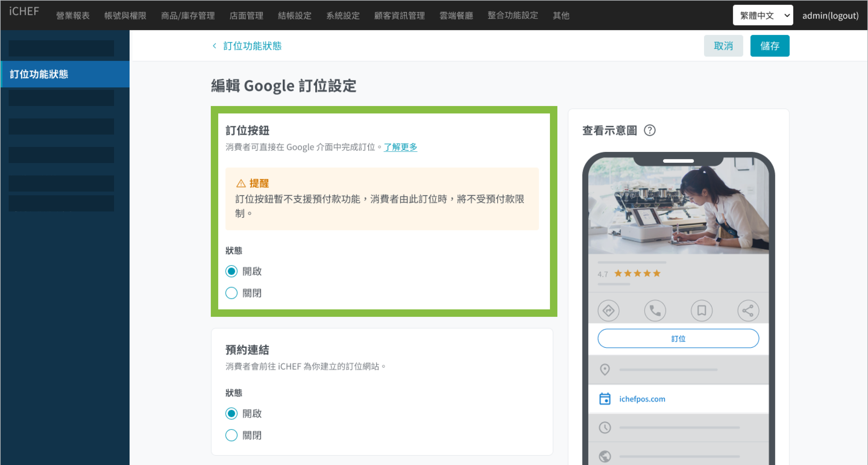Open the 雲端餐廳 menu
This screenshot has width=868, height=465.
click(x=456, y=15)
